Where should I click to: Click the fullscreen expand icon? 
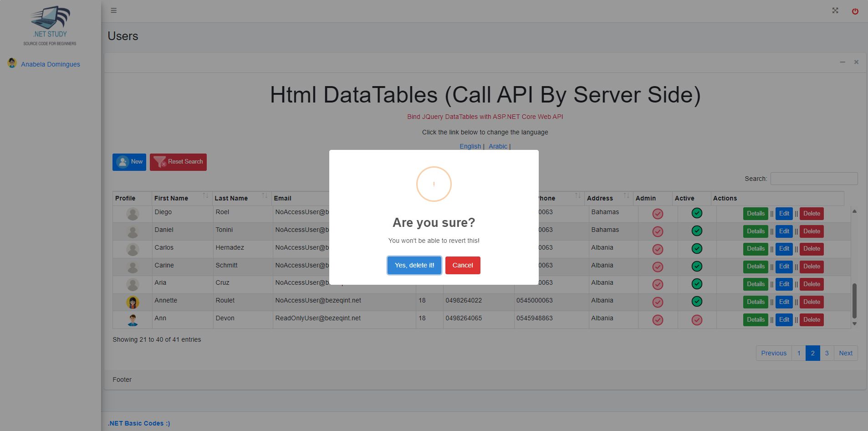835,10
